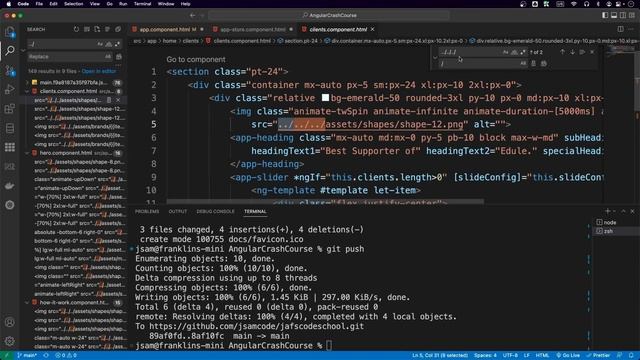This screenshot has width=640, height=360.
Task: Go to previous match in find widget
Action: pyautogui.click(x=562, y=52)
